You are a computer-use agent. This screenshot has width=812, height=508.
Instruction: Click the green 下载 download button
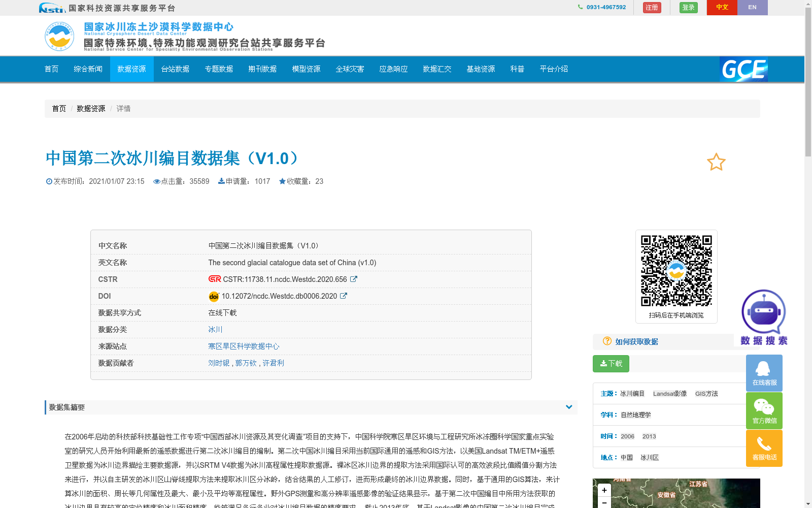[x=611, y=364]
